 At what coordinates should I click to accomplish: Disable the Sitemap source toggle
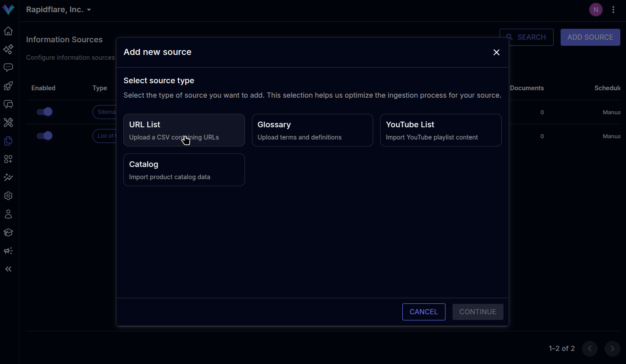click(x=44, y=112)
